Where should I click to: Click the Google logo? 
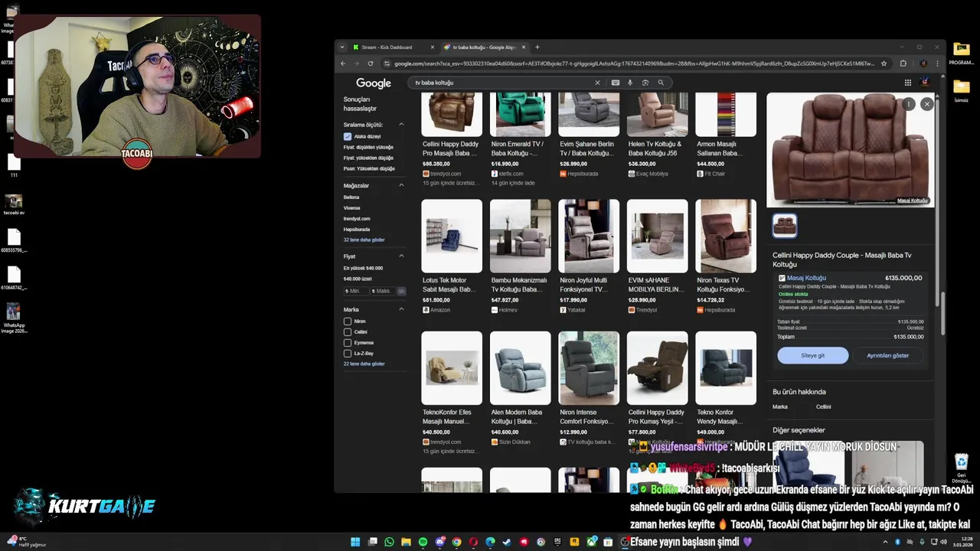point(374,83)
